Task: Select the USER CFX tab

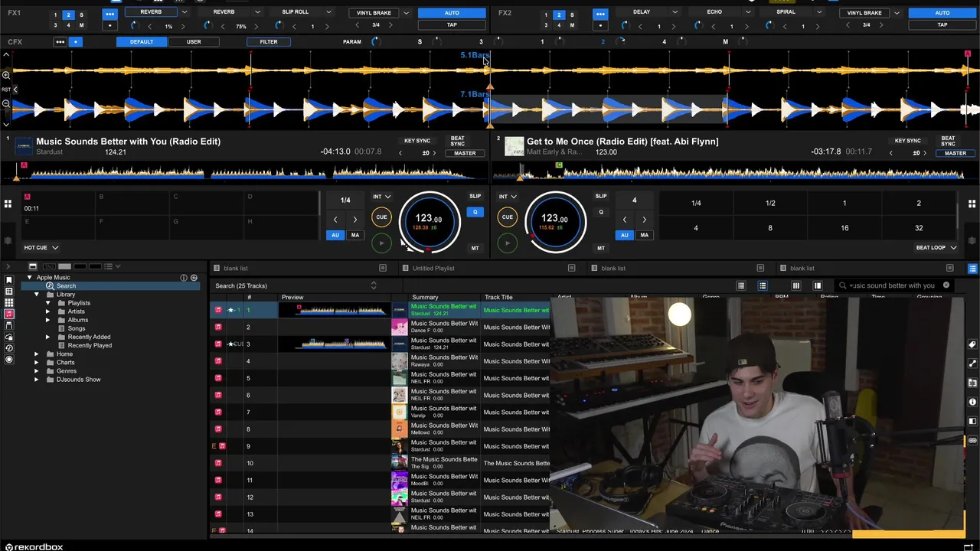Action: point(194,42)
